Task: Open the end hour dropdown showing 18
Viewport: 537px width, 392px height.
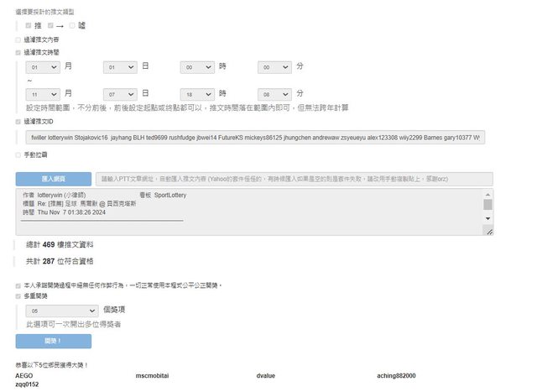Action: 197,94
